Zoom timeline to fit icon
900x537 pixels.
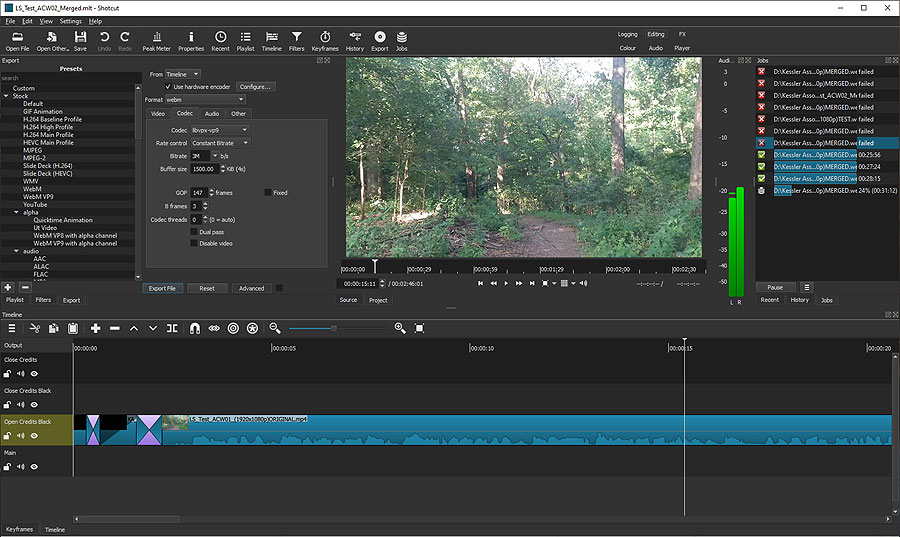(x=420, y=328)
